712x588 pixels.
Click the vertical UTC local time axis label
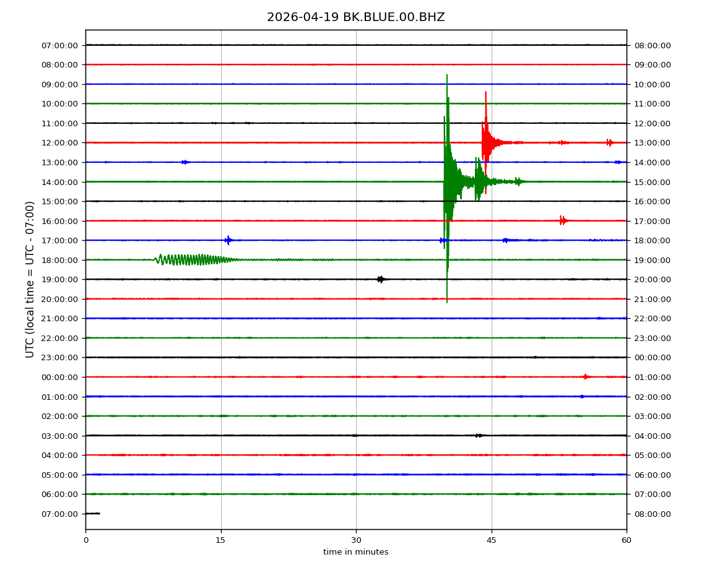click(x=30, y=279)
